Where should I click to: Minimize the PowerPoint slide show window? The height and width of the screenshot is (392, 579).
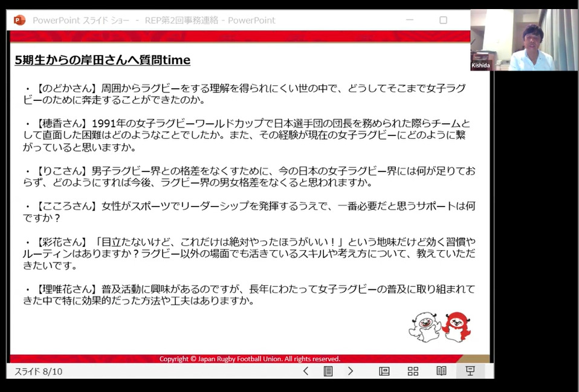tap(413, 20)
